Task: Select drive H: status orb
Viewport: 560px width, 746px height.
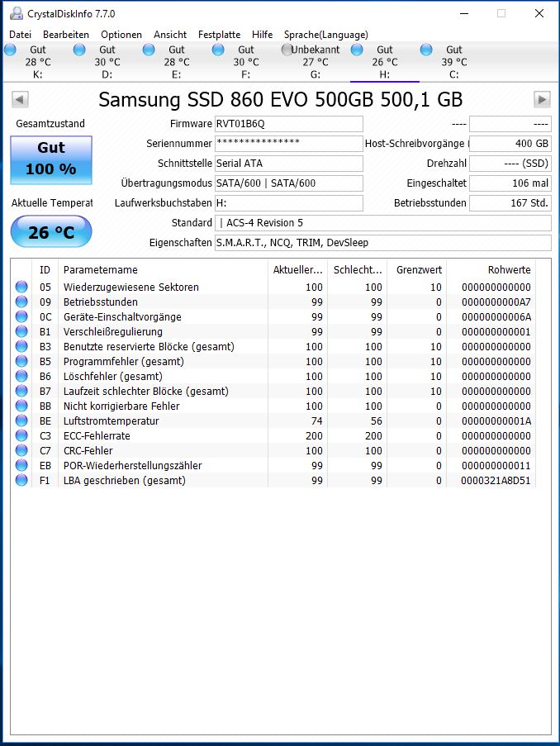Action: [x=357, y=50]
